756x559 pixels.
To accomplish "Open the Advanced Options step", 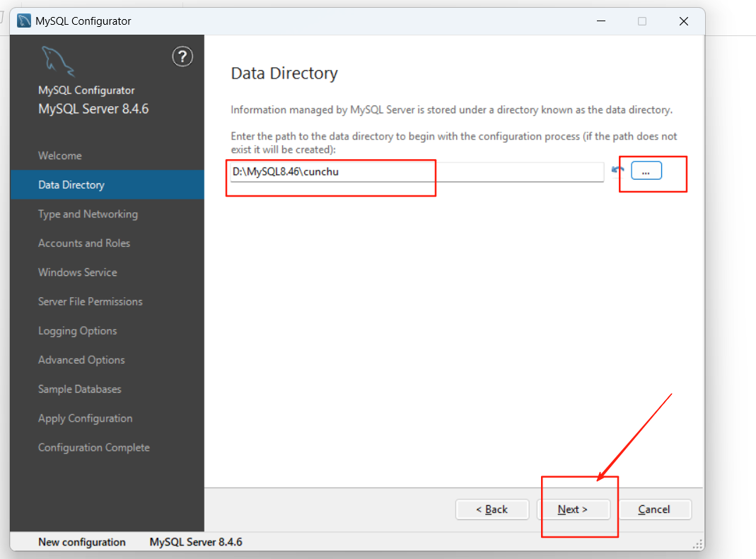I will [x=81, y=359].
